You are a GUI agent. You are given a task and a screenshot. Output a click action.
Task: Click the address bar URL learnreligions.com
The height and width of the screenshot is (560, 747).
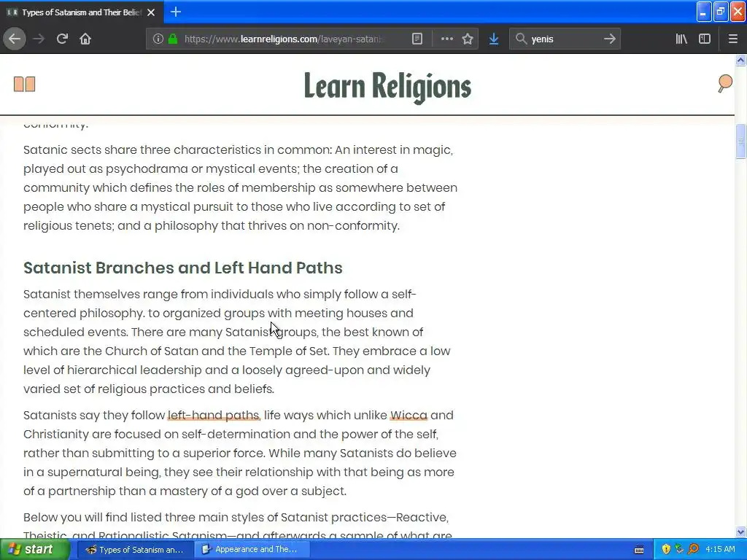click(x=284, y=39)
